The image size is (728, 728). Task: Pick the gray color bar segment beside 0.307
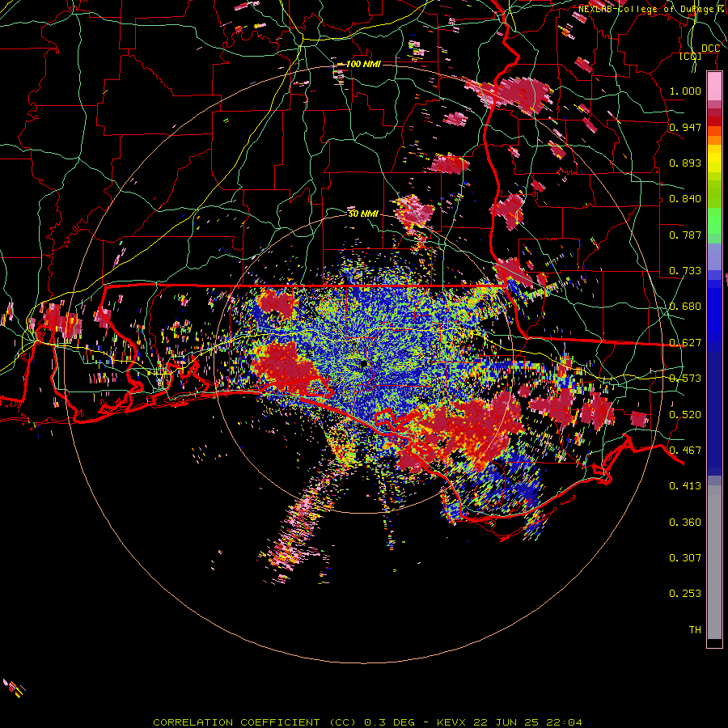tap(714, 562)
